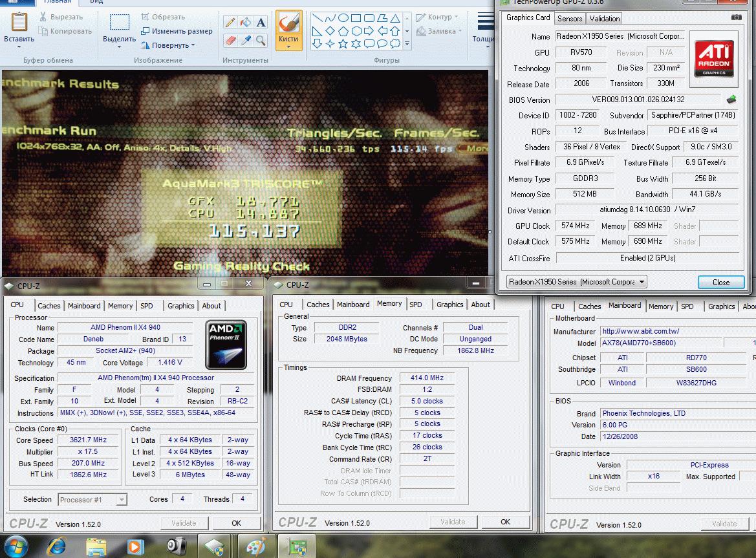
Task: Pick the cloud callout shape
Action: [395, 44]
